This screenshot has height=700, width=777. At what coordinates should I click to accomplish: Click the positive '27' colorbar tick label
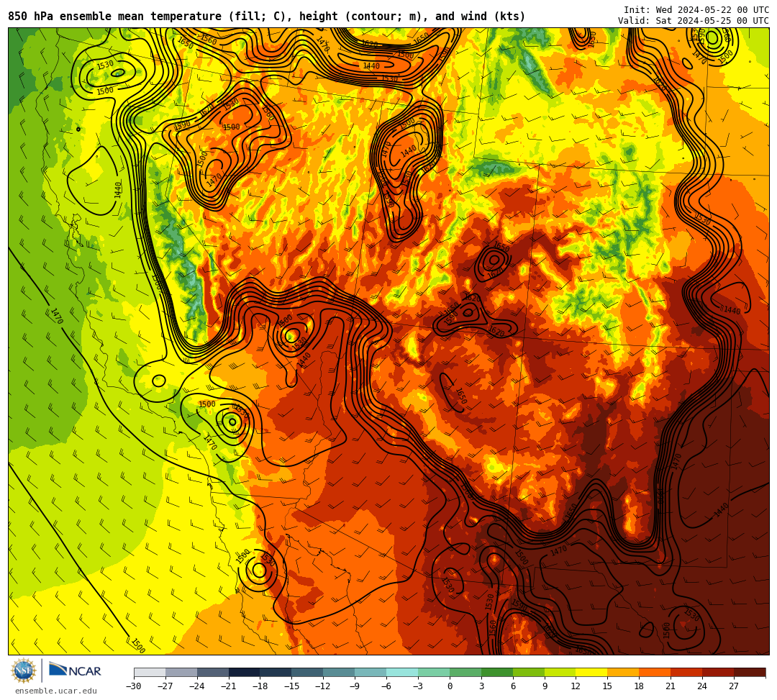pos(734,686)
